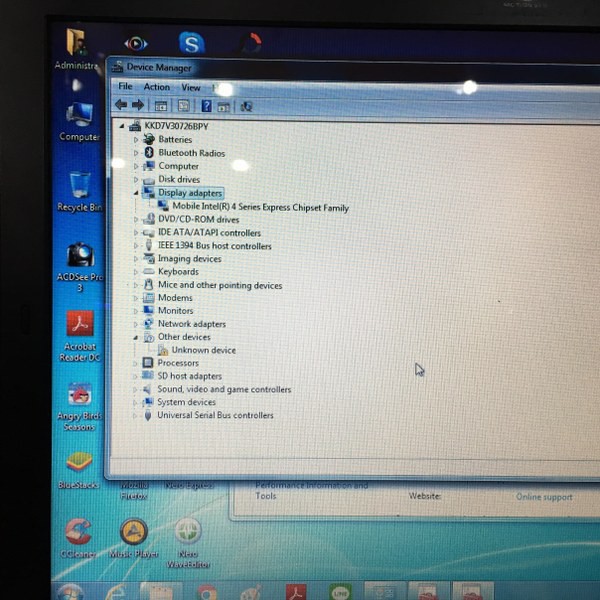Open the Action menu
This screenshot has height=600, width=600.
click(157, 87)
